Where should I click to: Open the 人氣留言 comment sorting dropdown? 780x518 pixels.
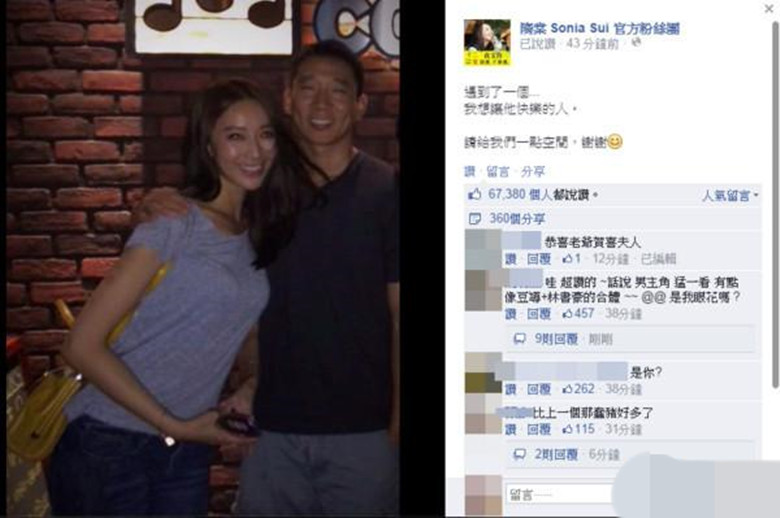(x=730, y=196)
